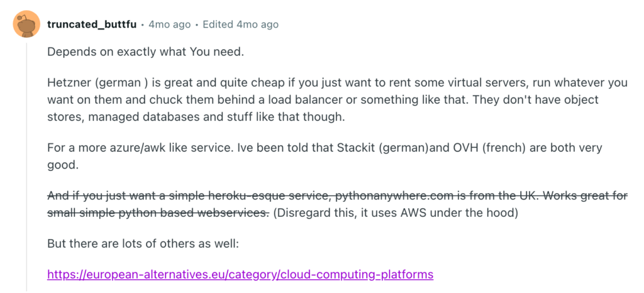The image size is (644, 293).
Task: Click the word "good." ending the Stackit paragraph
Action: coord(63,165)
